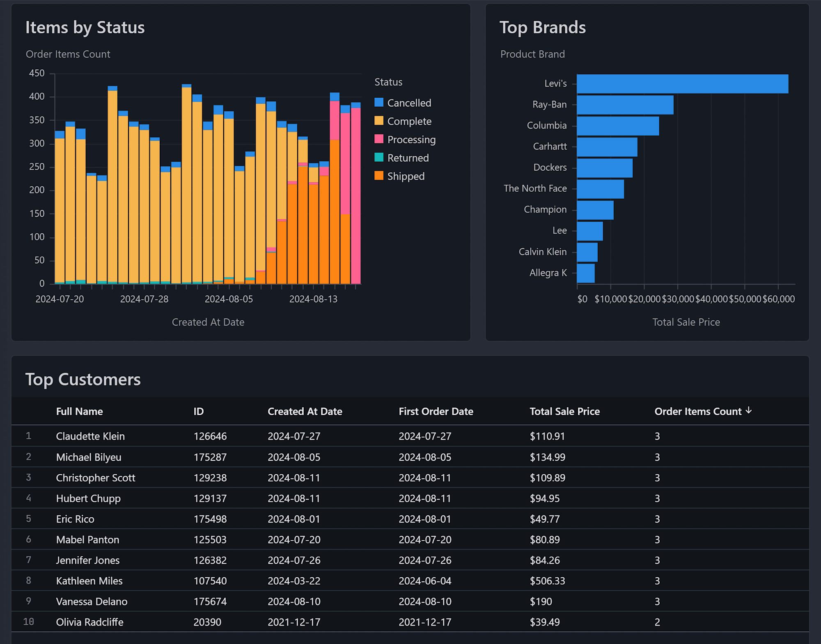Image resolution: width=821 pixels, height=644 pixels.
Task: Select customer name Eric Rico
Action: click(x=75, y=519)
